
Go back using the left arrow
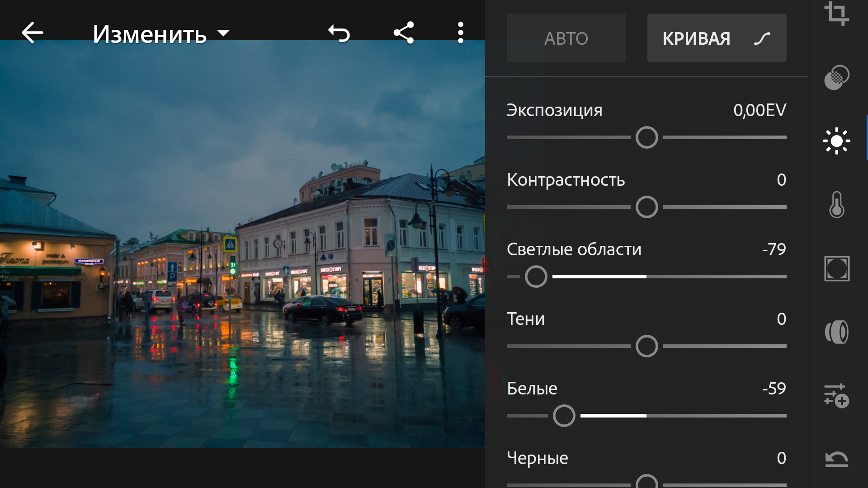click(32, 33)
